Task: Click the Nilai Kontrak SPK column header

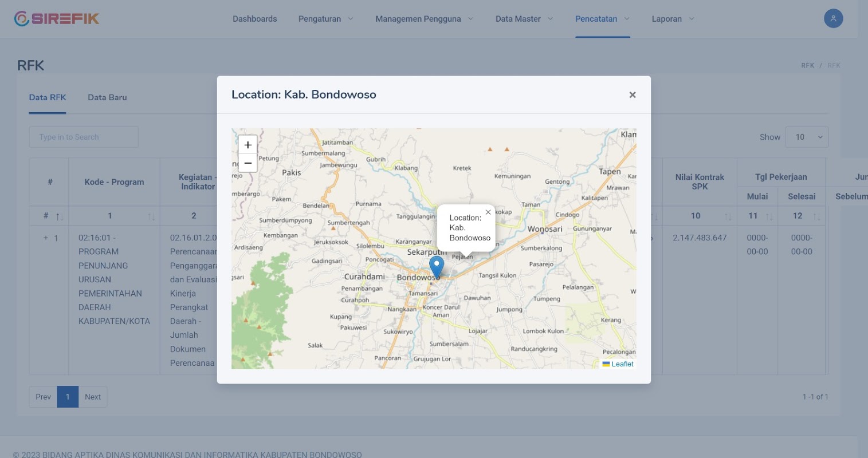Action: (700, 182)
